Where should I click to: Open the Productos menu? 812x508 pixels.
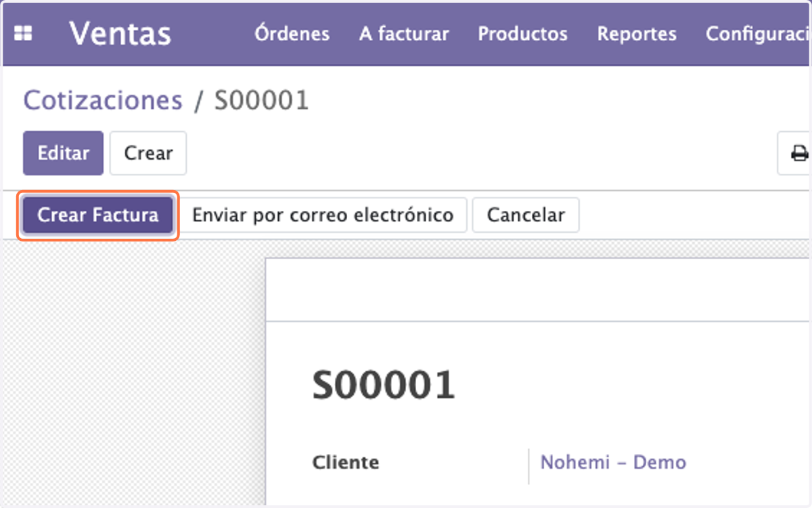pyautogui.click(x=523, y=34)
